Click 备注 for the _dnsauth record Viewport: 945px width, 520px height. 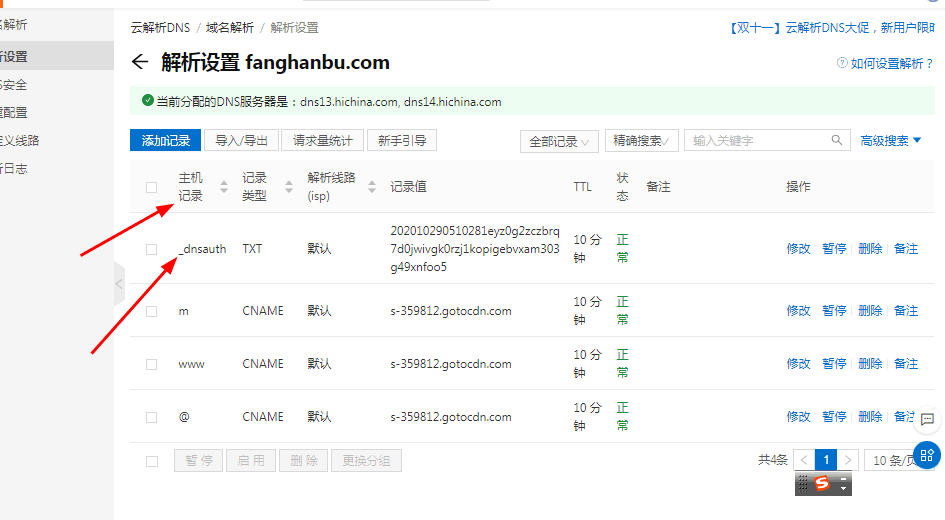(x=906, y=248)
